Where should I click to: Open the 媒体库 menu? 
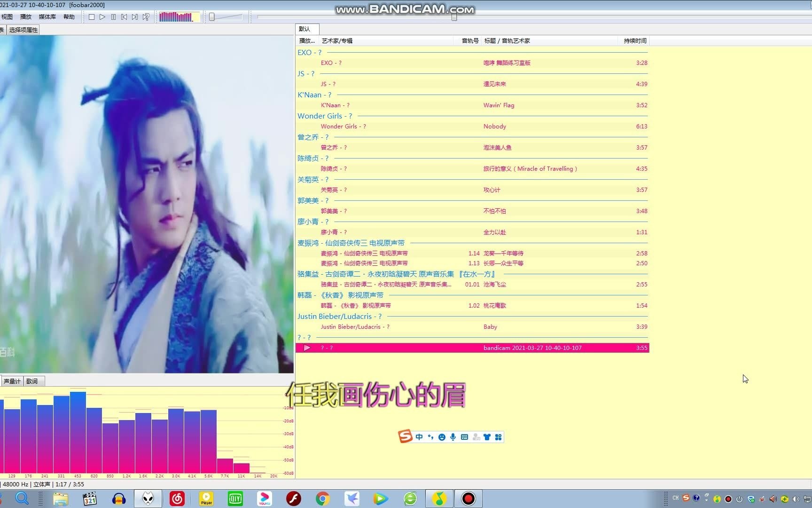[x=47, y=17]
